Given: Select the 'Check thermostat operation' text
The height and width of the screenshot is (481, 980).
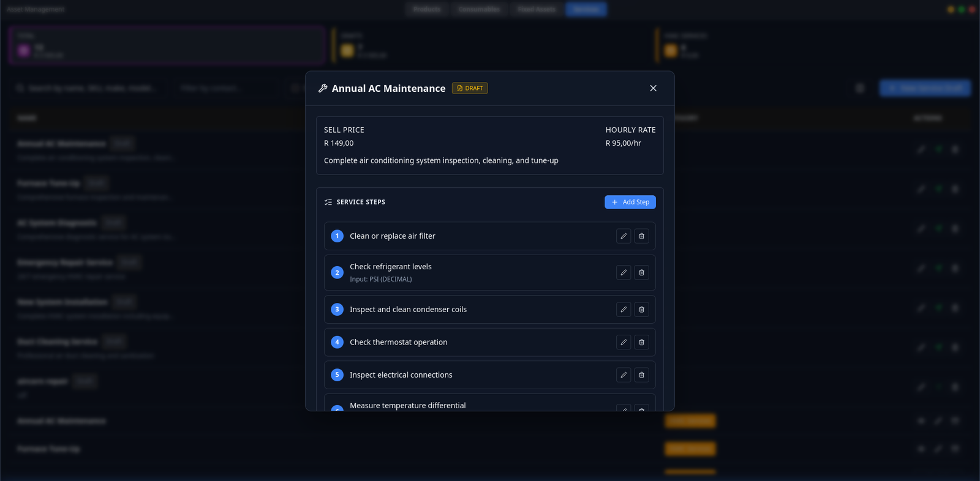Looking at the screenshot, I should [399, 342].
